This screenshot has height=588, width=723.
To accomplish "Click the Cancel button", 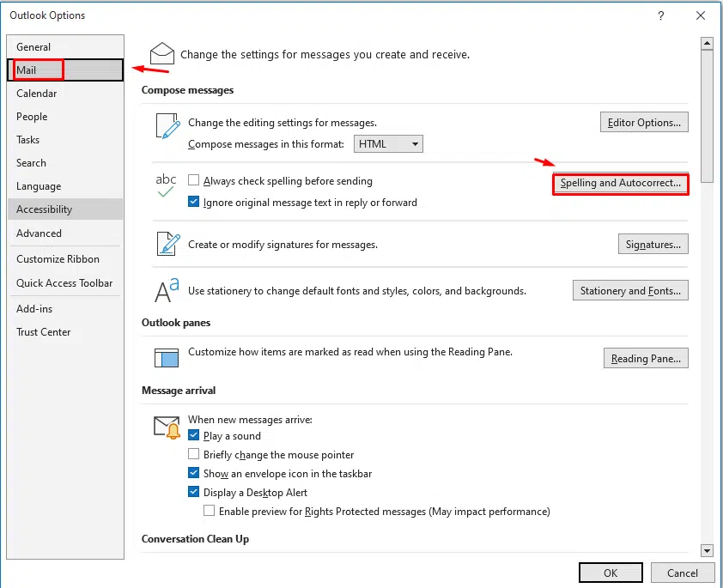I will [x=683, y=573].
